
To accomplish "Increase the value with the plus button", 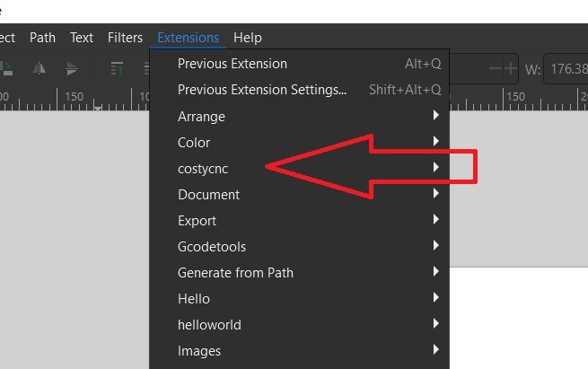I will [511, 69].
